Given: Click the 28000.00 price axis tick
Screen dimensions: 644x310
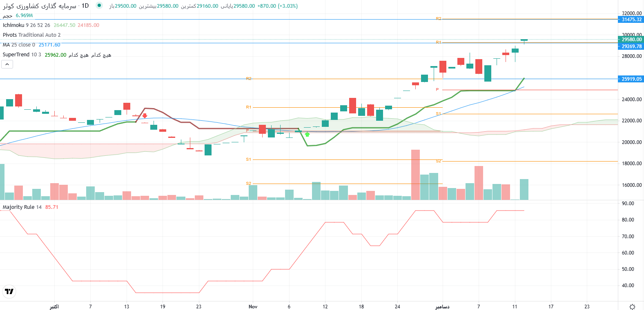Looking at the screenshot, I should (x=632, y=56).
